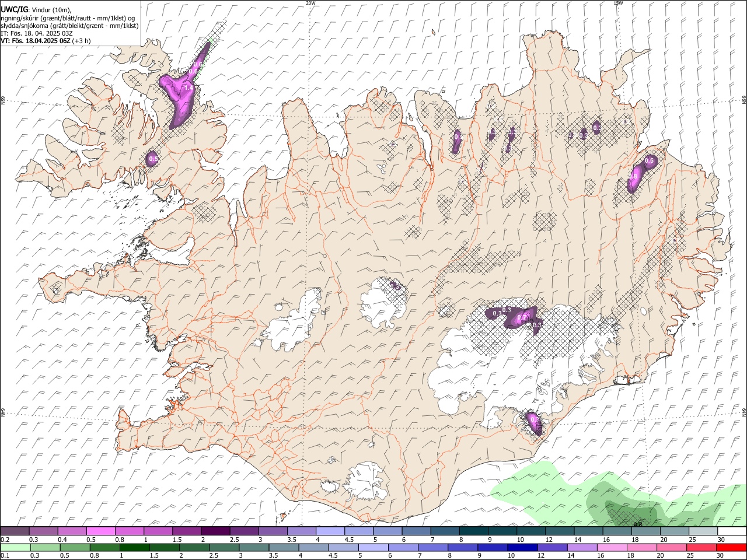Screen dimensions: 747x560
Task: Click the bright pink 0.5 swatch in the top legend row
Action: [100, 531]
